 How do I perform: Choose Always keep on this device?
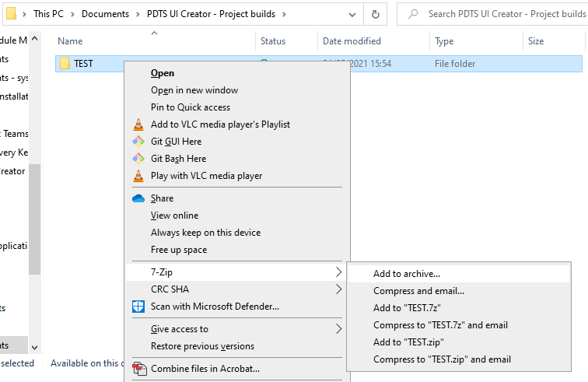[206, 233]
